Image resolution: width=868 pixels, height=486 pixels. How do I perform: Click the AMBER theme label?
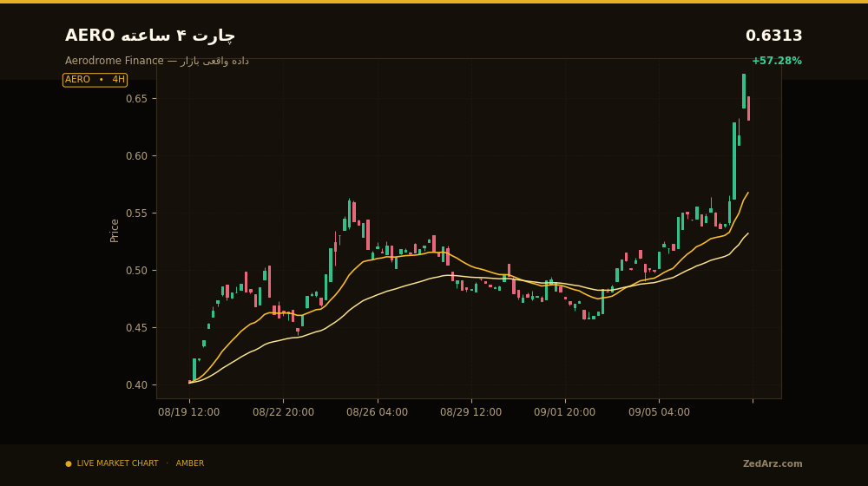tap(190, 463)
